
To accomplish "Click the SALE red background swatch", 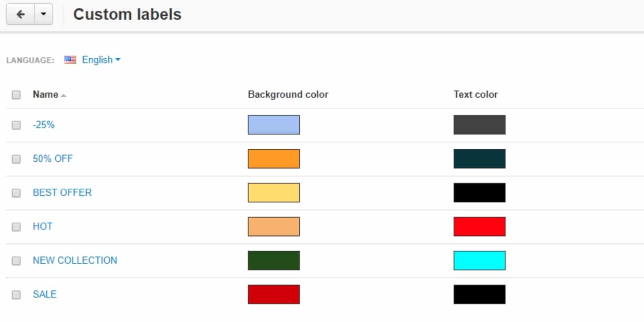I will click(x=274, y=295).
